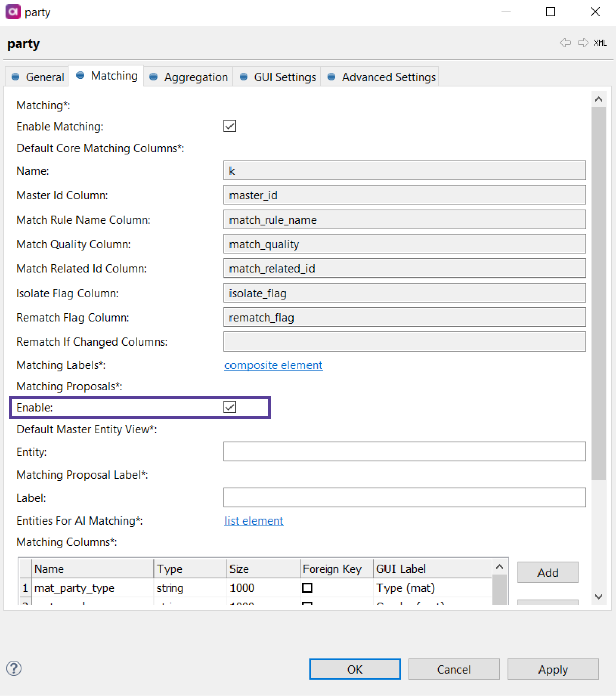This screenshot has width=616, height=696.
Task: Click the Match Quality Column field
Action: (x=405, y=244)
